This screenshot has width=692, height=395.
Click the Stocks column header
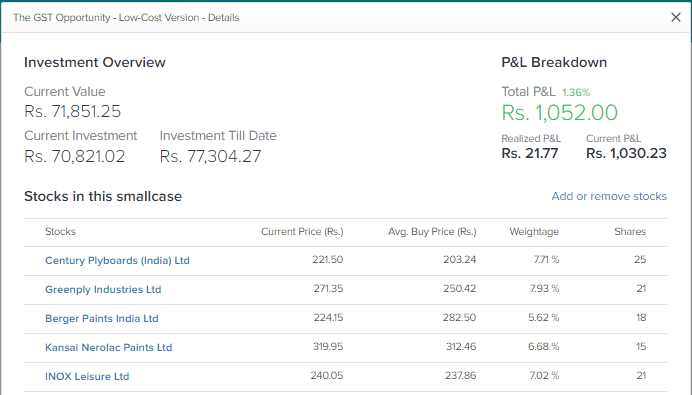[x=60, y=232]
